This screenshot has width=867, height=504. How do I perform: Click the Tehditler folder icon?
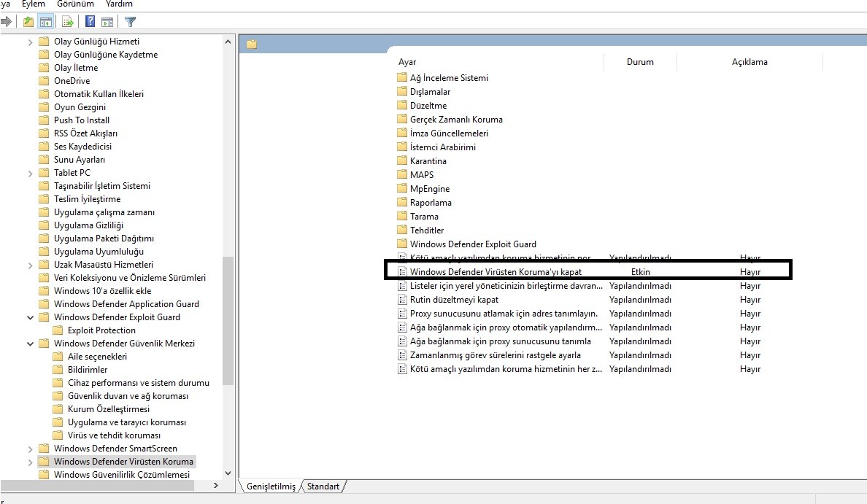402,230
